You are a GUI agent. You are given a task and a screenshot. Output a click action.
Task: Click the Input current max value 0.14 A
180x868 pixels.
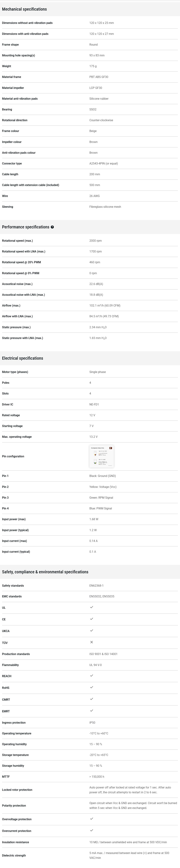pyautogui.click(x=94, y=541)
